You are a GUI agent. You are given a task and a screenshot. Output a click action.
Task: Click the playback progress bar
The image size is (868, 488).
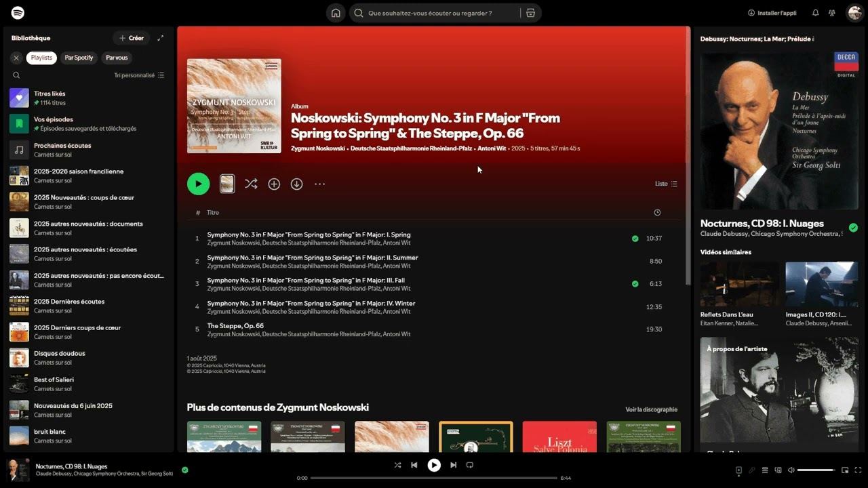[x=434, y=478]
